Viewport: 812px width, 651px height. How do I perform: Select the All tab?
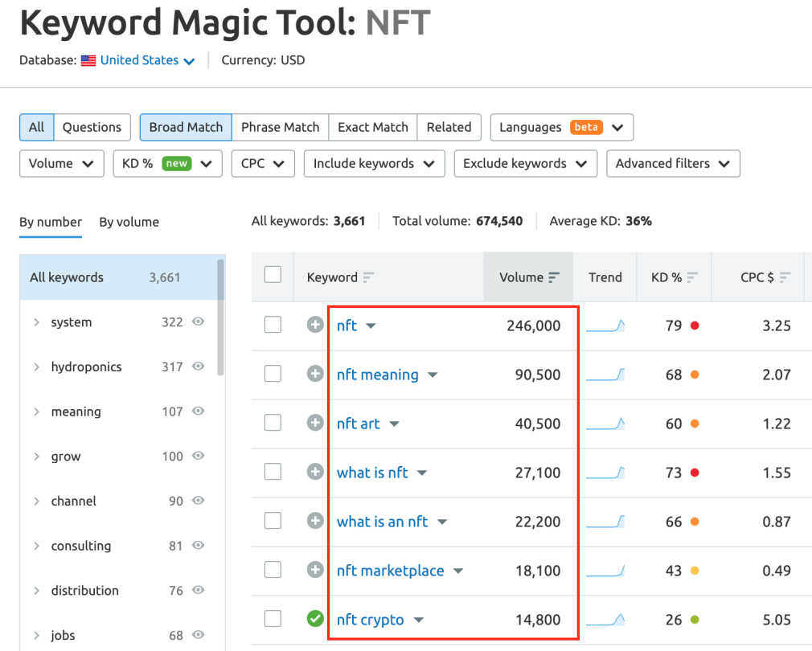click(x=37, y=127)
